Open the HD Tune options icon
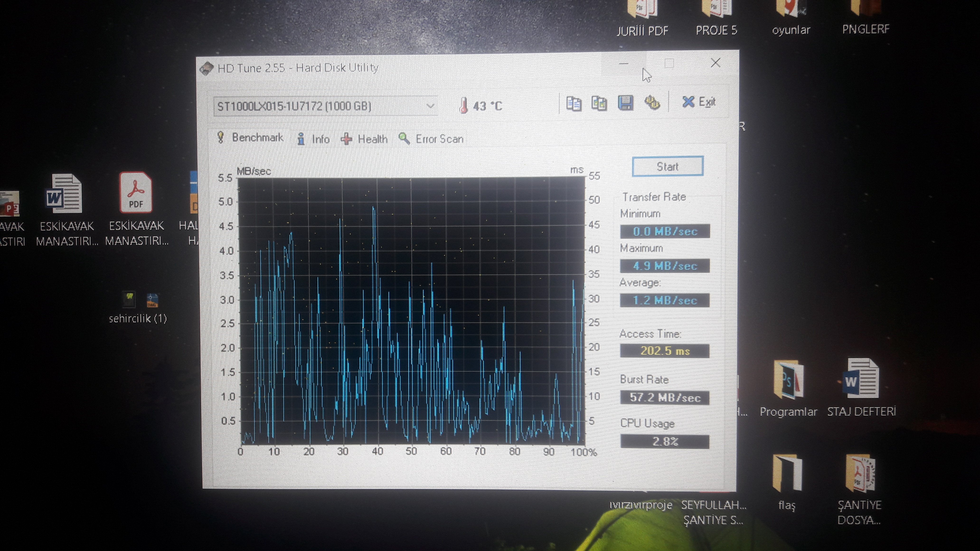This screenshot has width=980, height=551. (x=652, y=103)
